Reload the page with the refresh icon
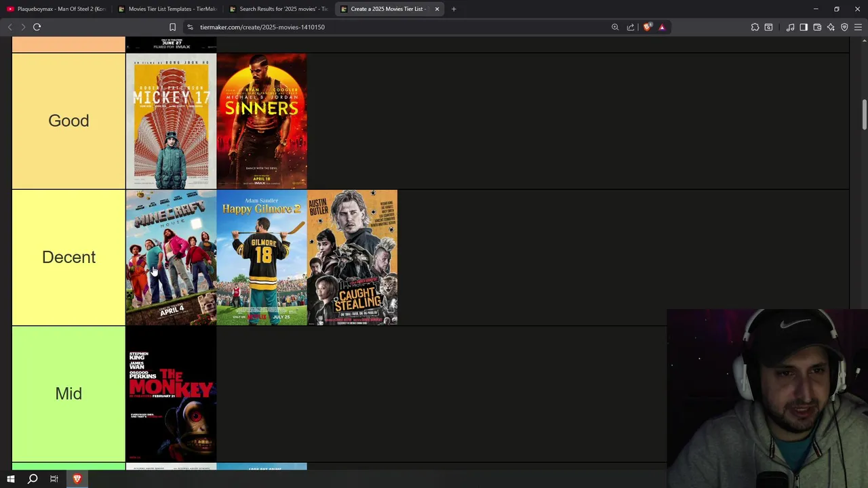 tap(37, 27)
